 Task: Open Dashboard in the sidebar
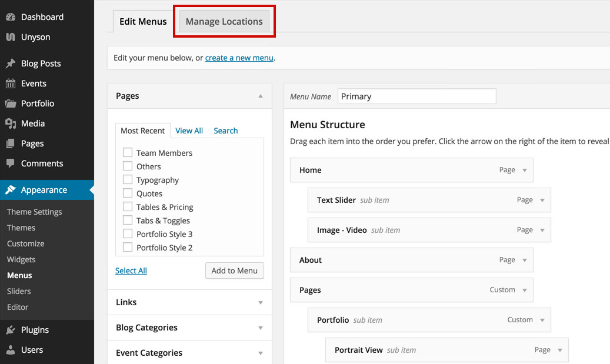point(42,16)
